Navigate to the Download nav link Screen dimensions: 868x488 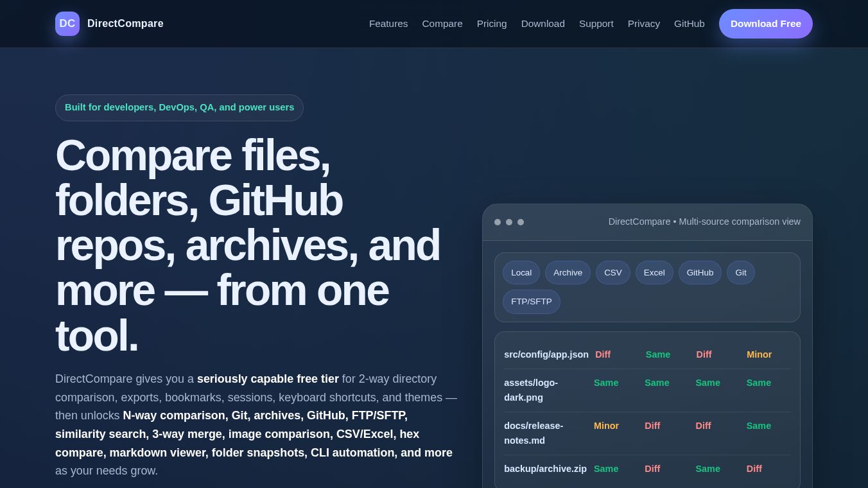tap(543, 24)
